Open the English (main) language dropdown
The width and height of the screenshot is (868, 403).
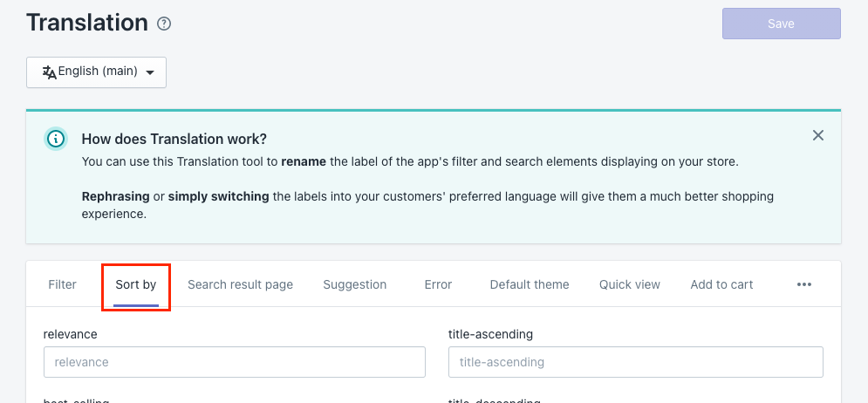pos(96,72)
